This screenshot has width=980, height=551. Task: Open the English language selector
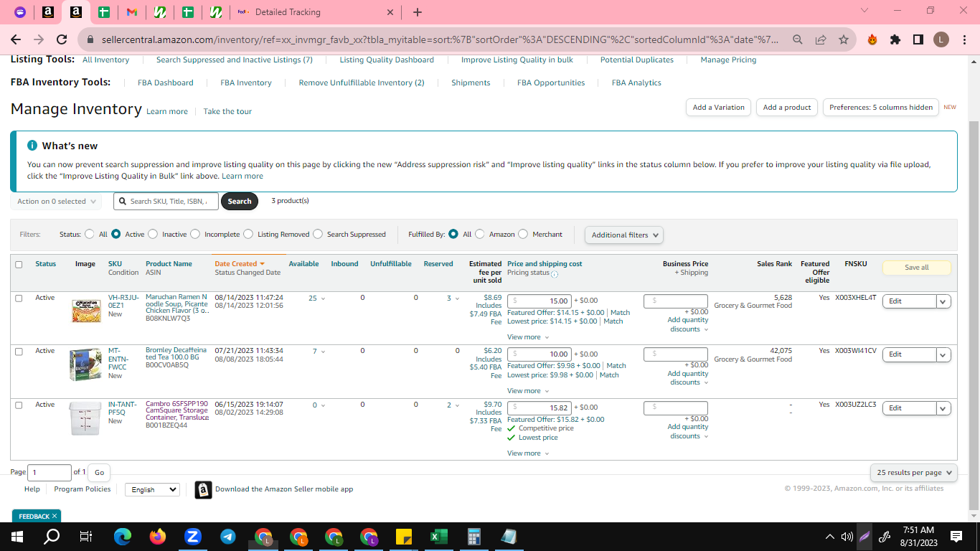pyautogui.click(x=152, y=489)
